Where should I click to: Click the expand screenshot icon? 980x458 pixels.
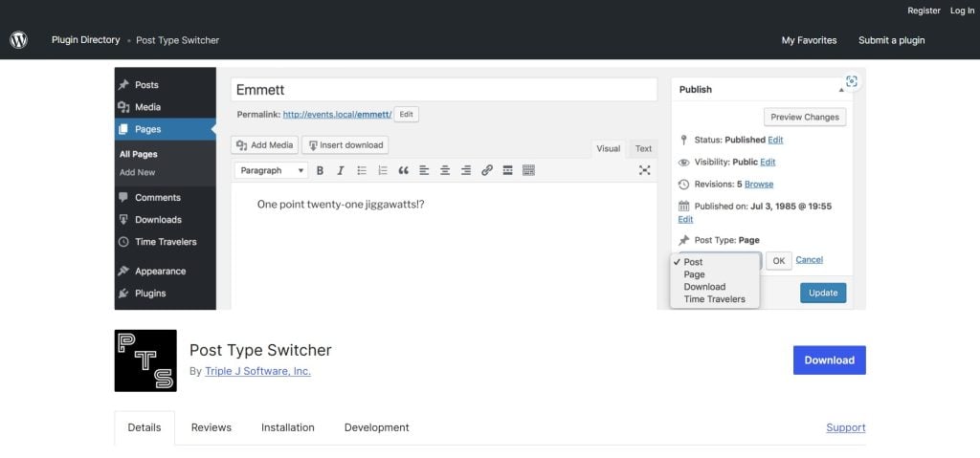point(851,82)
